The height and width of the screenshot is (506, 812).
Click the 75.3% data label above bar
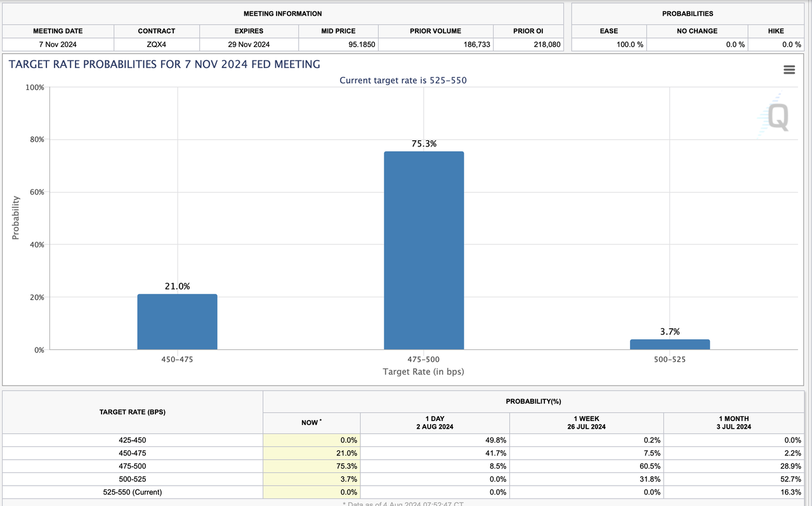(x=424, y=144)
